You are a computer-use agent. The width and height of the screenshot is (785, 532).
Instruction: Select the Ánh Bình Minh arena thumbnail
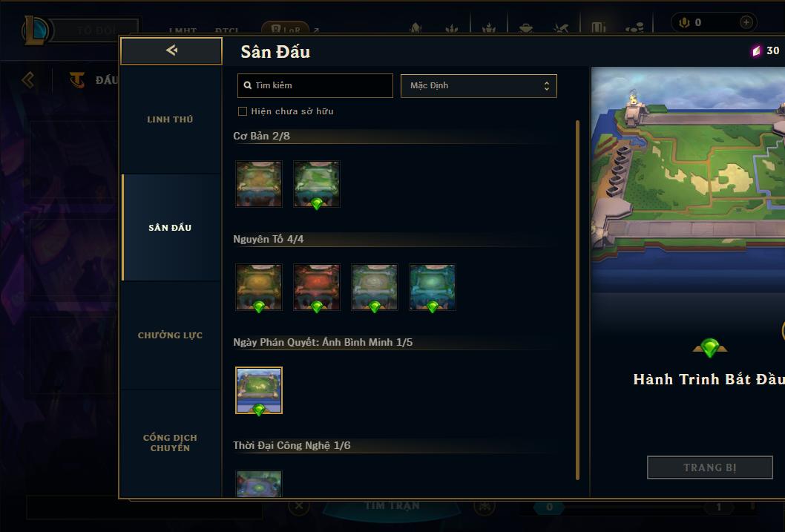tap(259, 390)
